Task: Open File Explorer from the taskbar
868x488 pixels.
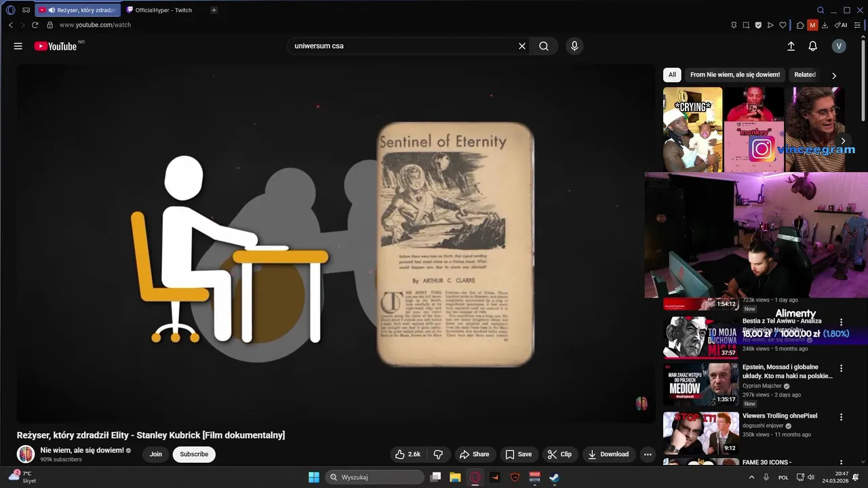Action: coord(455,477)
